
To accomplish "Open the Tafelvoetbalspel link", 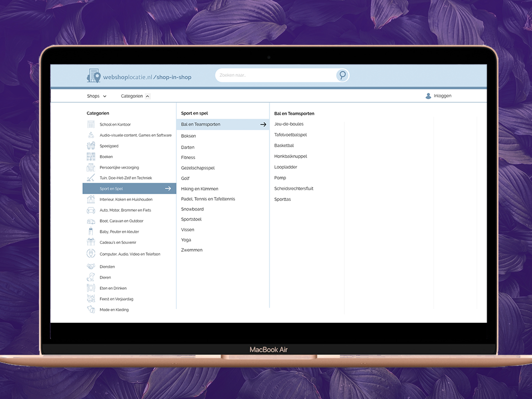I will (290, 135).
